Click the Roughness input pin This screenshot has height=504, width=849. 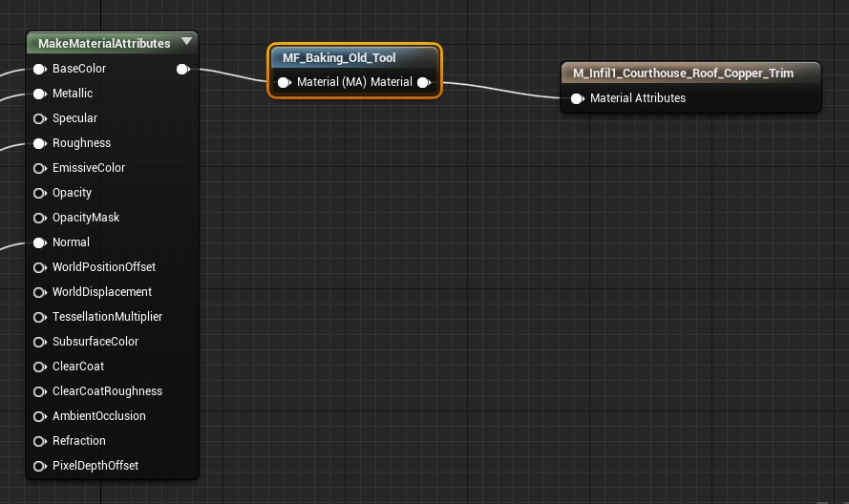[x=39, y=143]
